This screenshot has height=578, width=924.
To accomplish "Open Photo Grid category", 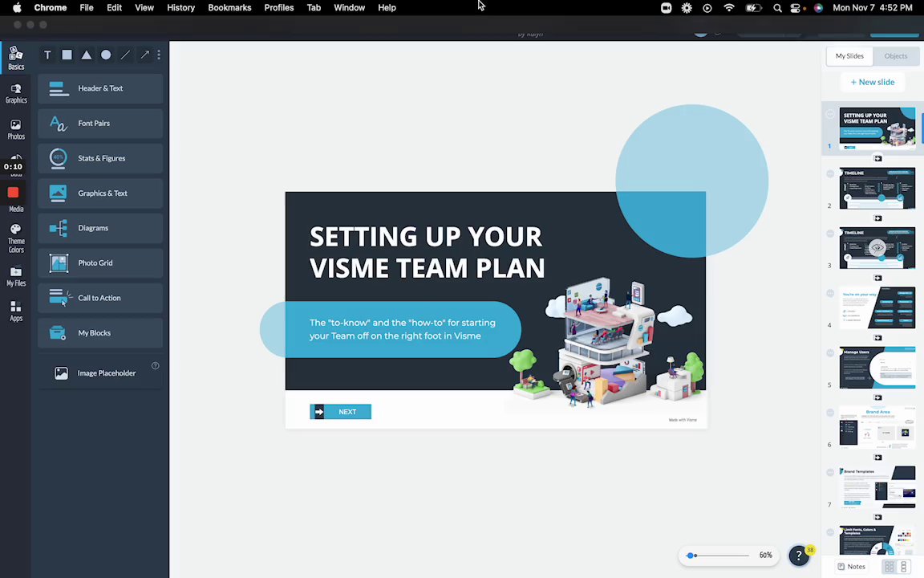I will (x=100, y=263).
